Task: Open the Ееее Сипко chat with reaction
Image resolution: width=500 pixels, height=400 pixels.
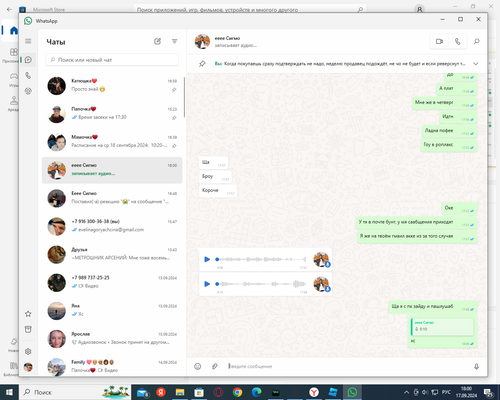Action: point(112,198)
